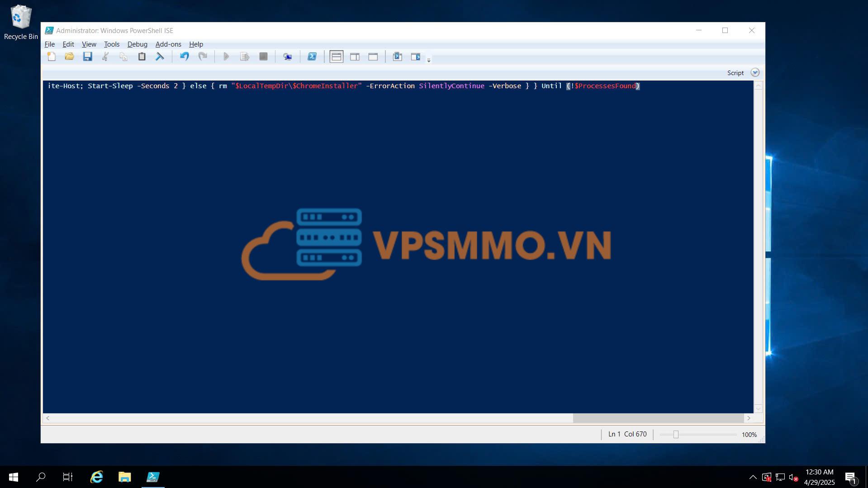The height and width of the screenshot is (488, 868).
Task: Click horizontal scrollbar right arrow
Action: [749, 418]
